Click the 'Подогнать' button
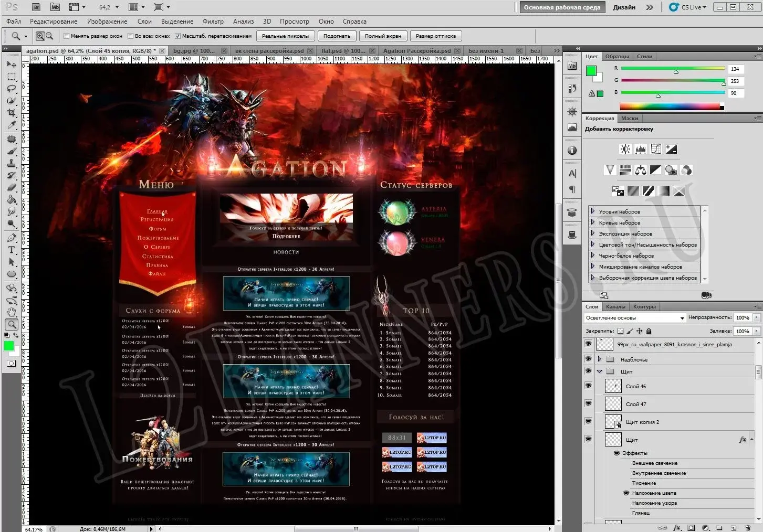 coord(337,36)
